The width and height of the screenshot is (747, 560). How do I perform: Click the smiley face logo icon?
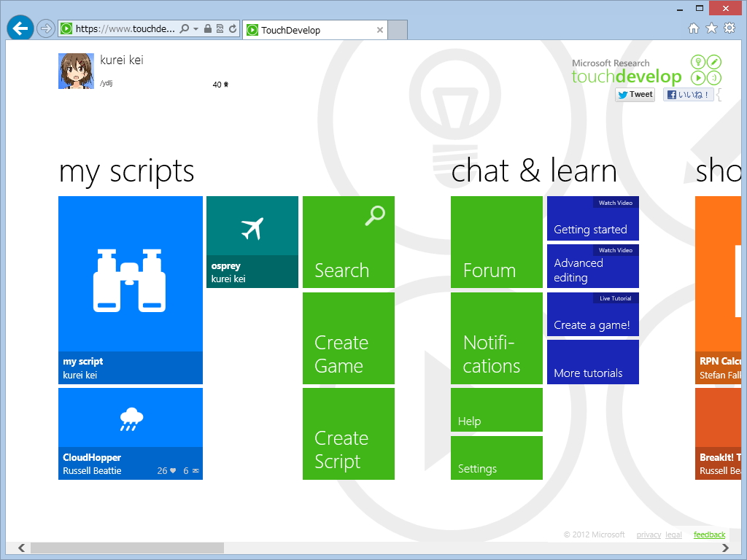tap(713, 77)
